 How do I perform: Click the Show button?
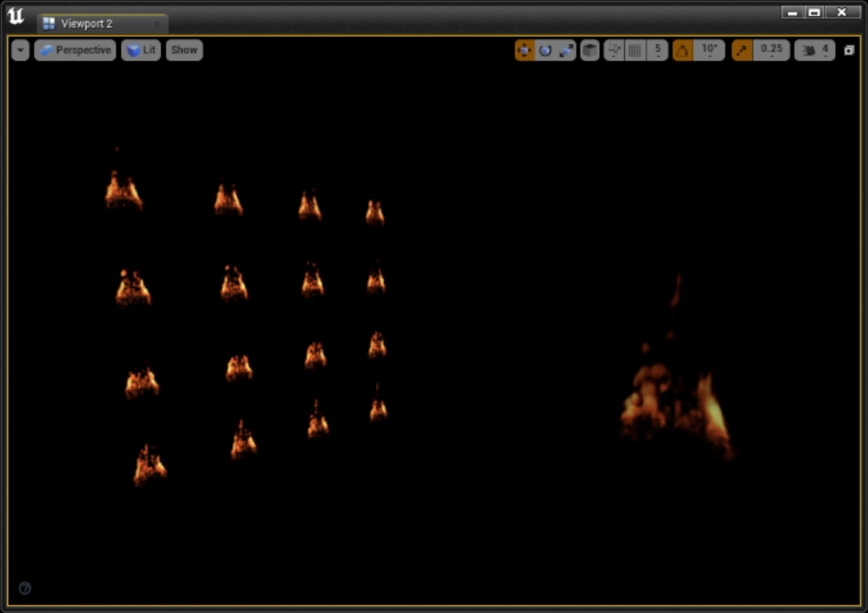pyautogui.click(x=184, y=50)
